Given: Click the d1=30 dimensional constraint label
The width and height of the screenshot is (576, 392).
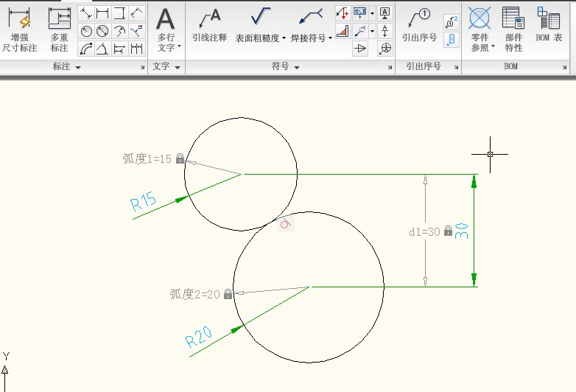Looking at the screenshot, I should tap(424, 232).
